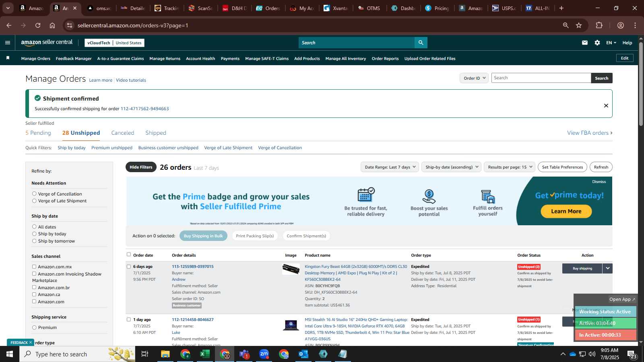Switch to the Pending orders tab

pos(38,133)
